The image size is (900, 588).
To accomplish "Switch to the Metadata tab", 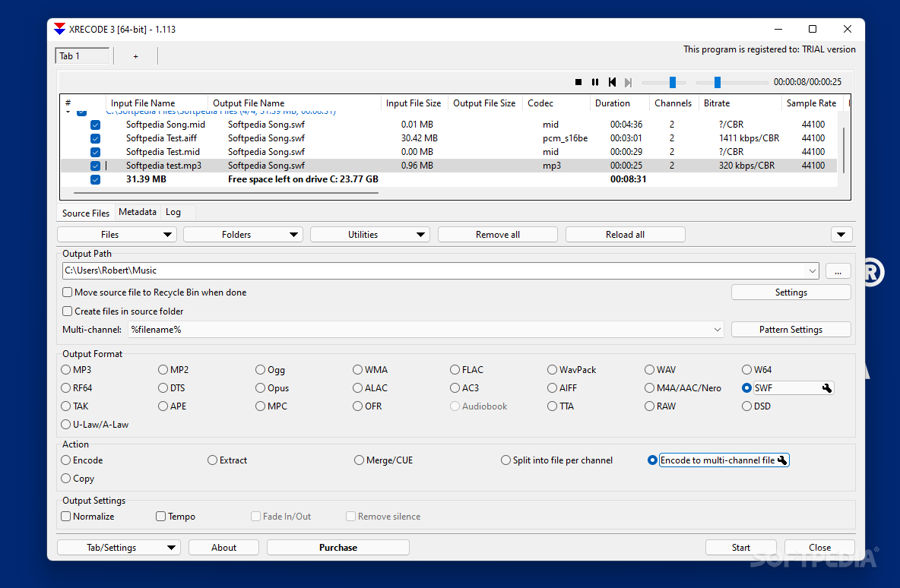I will [137, 212].
